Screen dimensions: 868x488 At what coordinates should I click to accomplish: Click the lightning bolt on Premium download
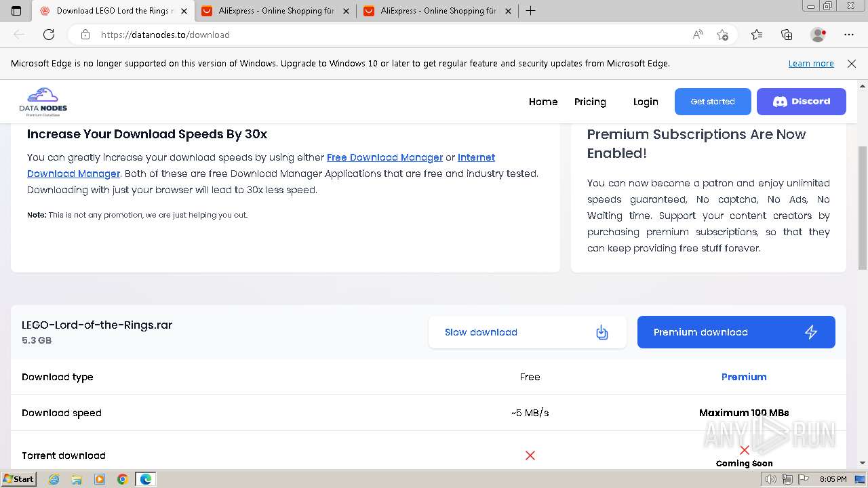pyautogui.click(x=811, y=332)
